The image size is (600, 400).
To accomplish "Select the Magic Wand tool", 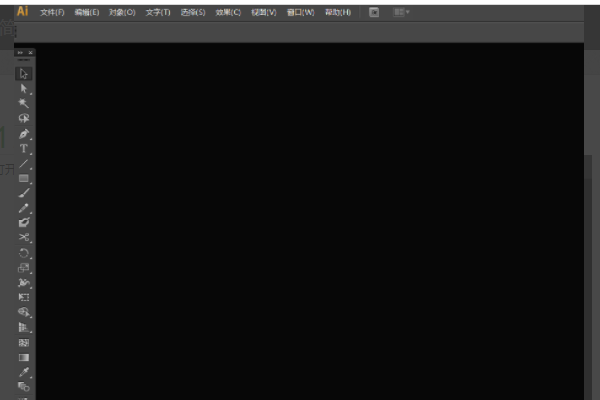I will coord(24,103).
